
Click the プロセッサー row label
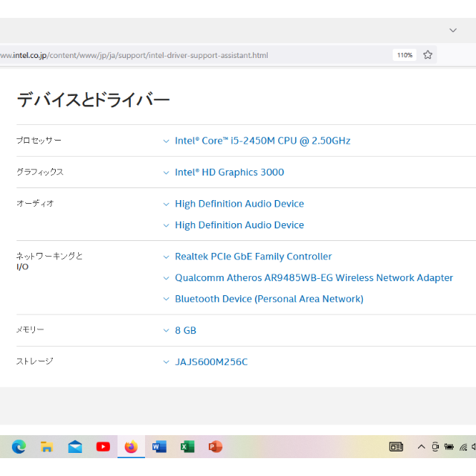39,141
